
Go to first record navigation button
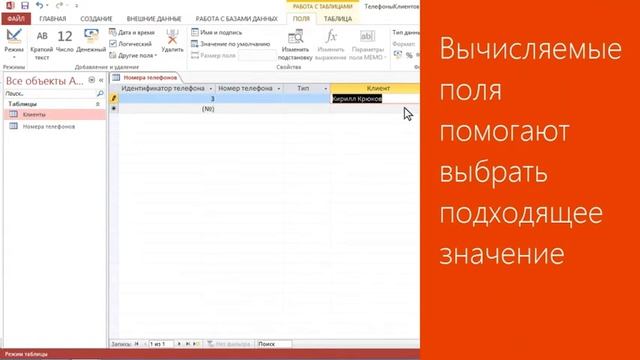[x=137, y=344]
